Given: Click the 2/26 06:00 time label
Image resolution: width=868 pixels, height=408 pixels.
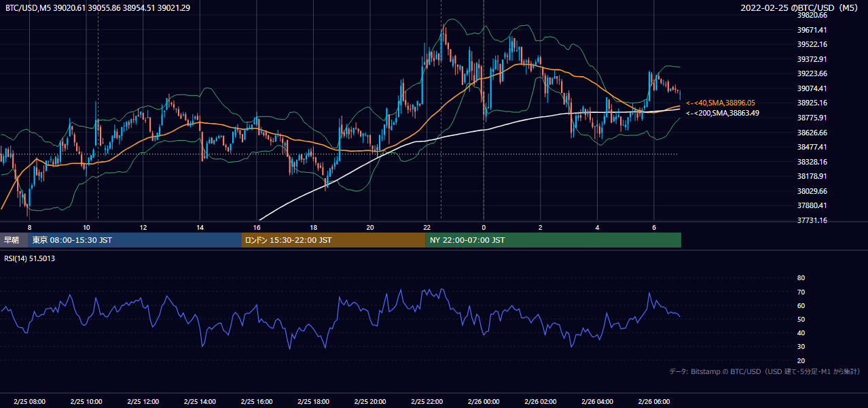Looking at the screenshot, I should click(654, 401).
